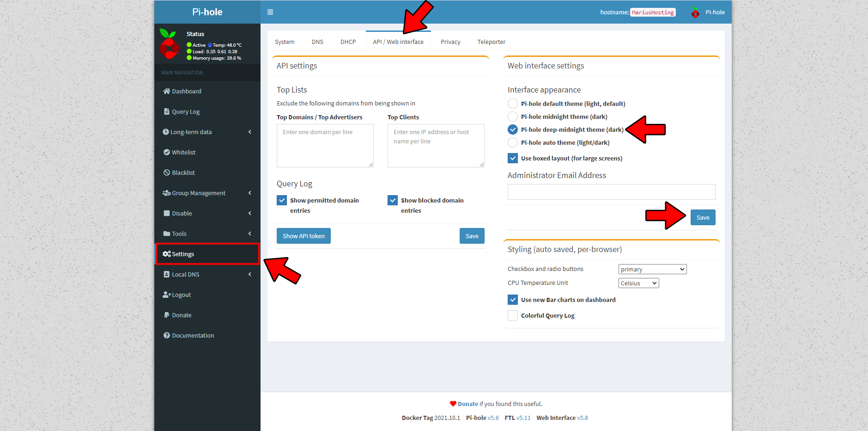868x431 pixels.
Task: Toggle the hamburger sidebar menu icon
Action: 270,12
